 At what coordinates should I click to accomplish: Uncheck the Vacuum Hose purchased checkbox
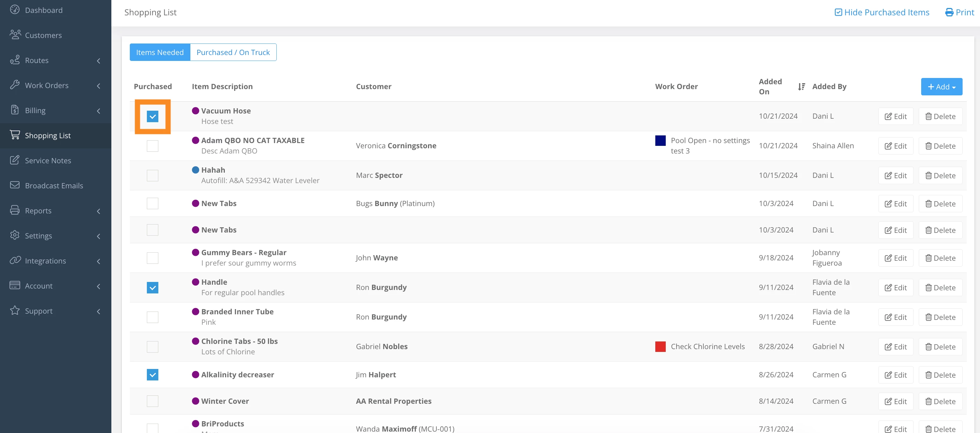(152, 117)
